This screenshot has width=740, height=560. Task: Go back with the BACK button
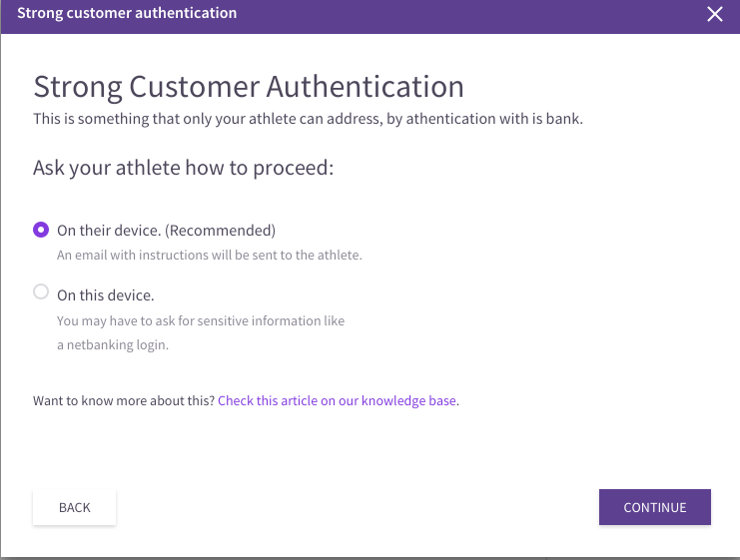[x=75, y=507]
